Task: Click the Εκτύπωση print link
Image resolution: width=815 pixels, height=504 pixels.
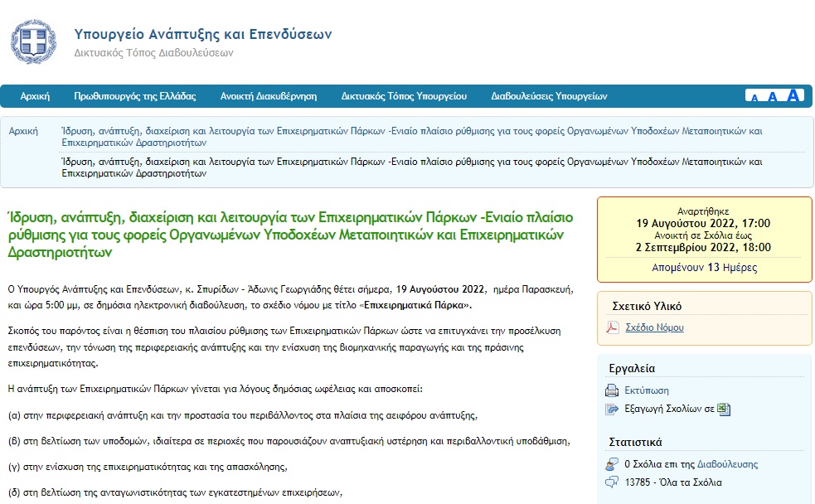Action: point(647,390)
